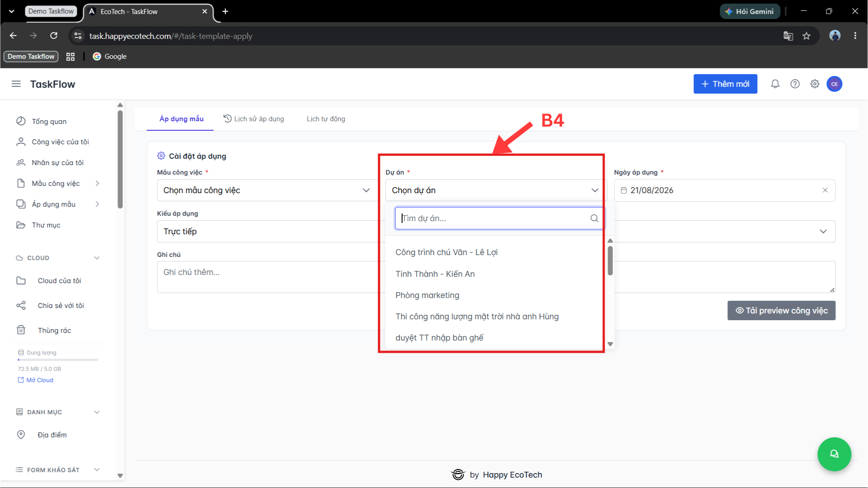Click the search icon in project search
Screen dimensions: 868x488
(x=594, y=218)
